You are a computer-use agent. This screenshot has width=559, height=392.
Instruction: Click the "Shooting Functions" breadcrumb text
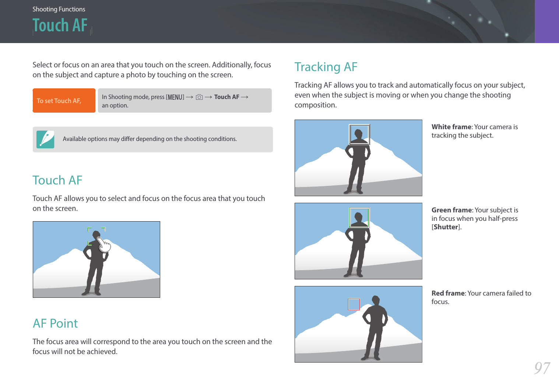[59, 9]
